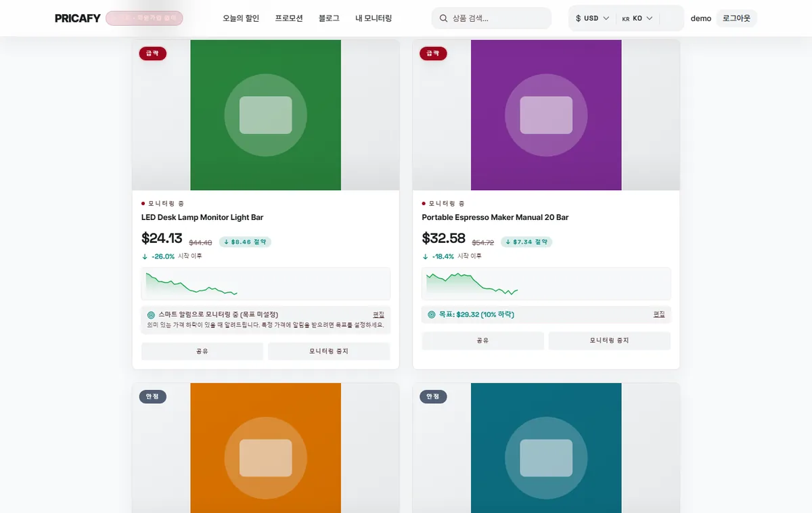Click 모니터링 중 status on LED Desk Lamp card
This screenshot has width=812, height=513.
point(162,203)
